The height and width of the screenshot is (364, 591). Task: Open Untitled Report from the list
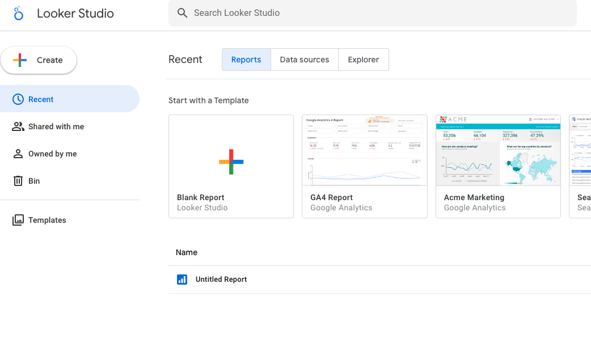click(221, 279)
